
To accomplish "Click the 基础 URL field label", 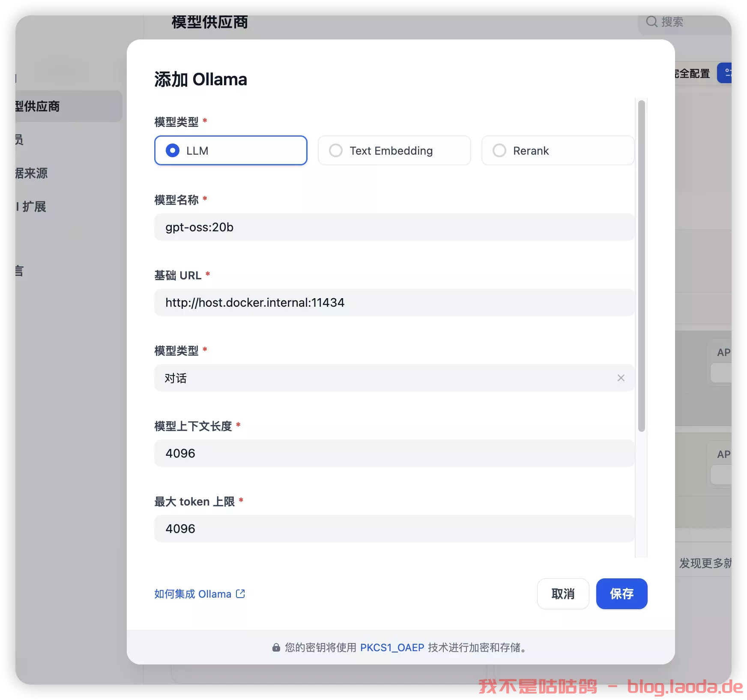I will (178, 275).
